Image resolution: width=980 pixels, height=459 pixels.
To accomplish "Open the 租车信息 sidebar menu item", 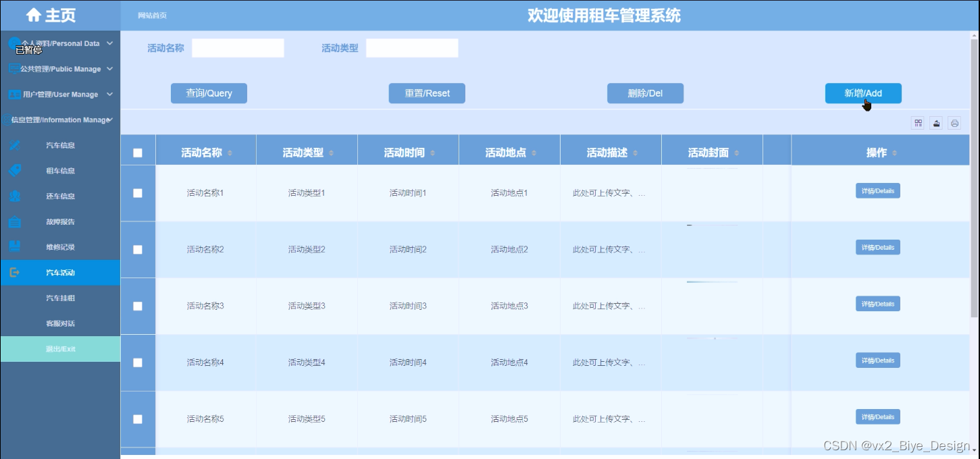I will tap(60, 171).
